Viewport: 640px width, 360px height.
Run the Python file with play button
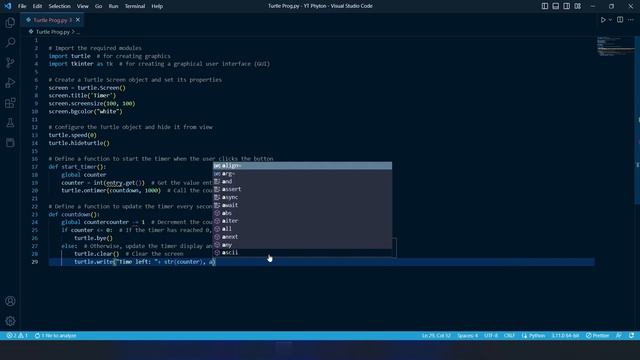coord(603,20)
